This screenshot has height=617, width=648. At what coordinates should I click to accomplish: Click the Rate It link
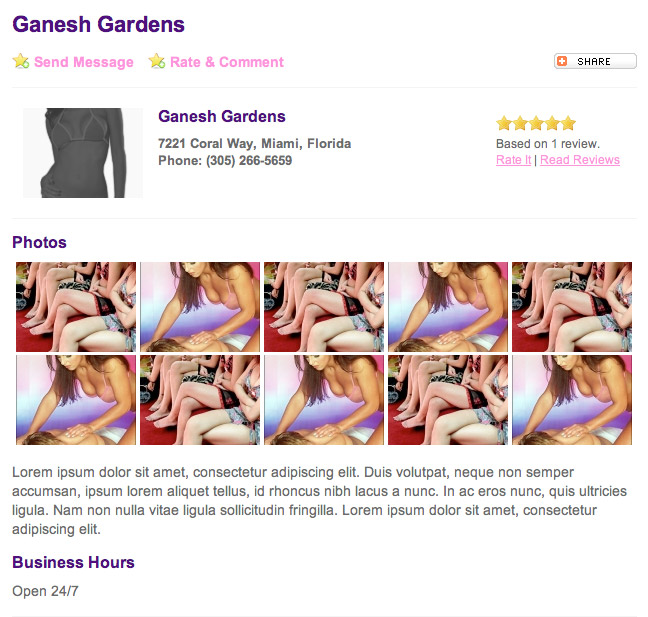point(513,160)
